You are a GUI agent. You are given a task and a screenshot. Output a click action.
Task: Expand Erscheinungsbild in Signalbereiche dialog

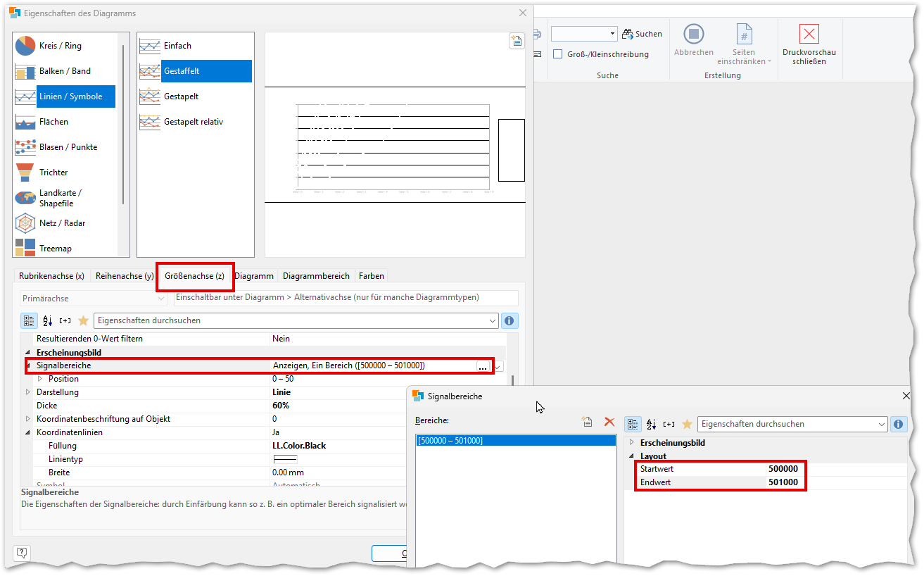[631, 443]
